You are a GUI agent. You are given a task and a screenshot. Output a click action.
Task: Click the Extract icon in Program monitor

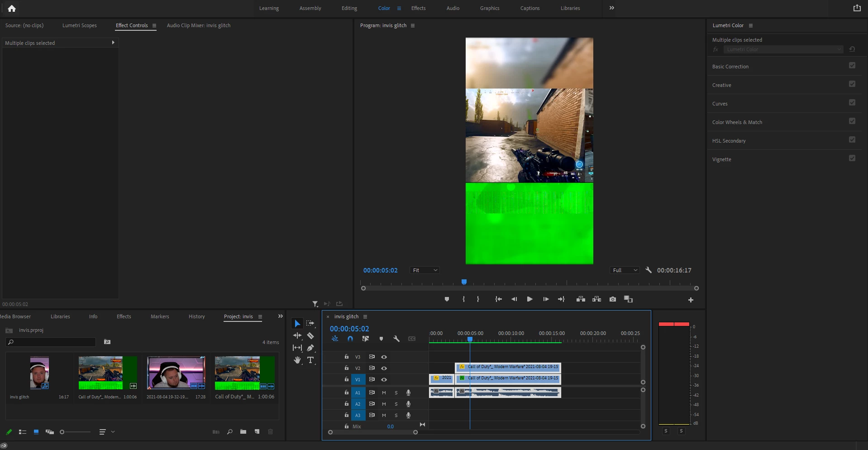pos(596,299)
